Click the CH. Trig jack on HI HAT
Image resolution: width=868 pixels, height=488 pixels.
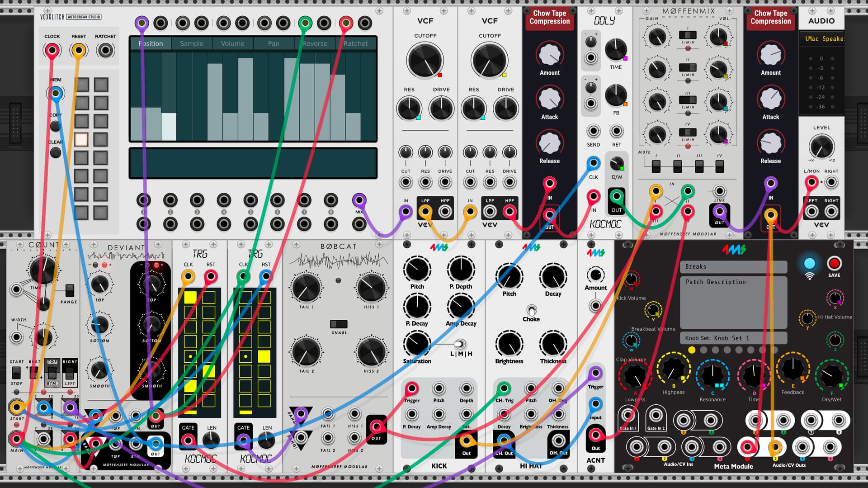click(504, 389)
